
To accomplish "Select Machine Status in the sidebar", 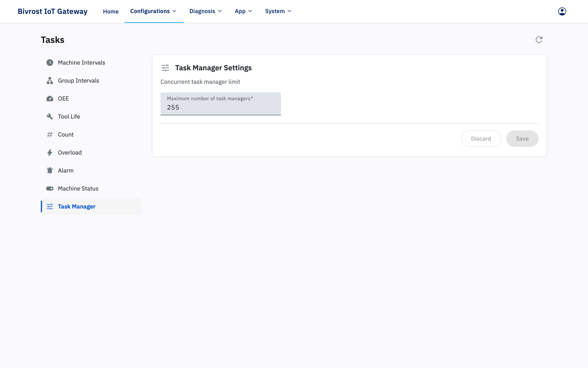I will pos(91,188).
